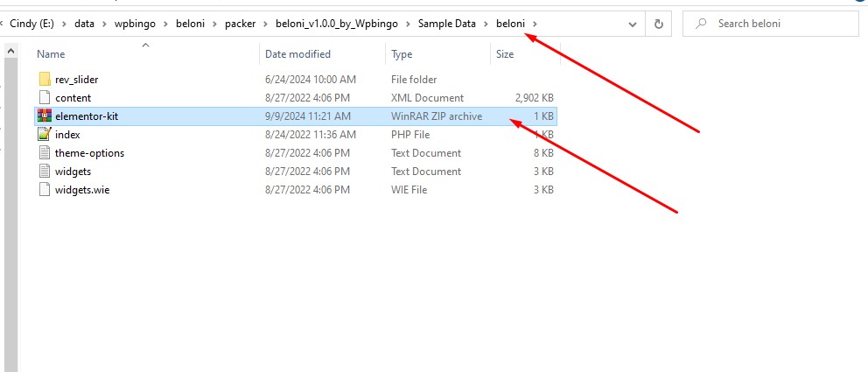Expand the chevron after Cindy (E:)

coord(65,24)
